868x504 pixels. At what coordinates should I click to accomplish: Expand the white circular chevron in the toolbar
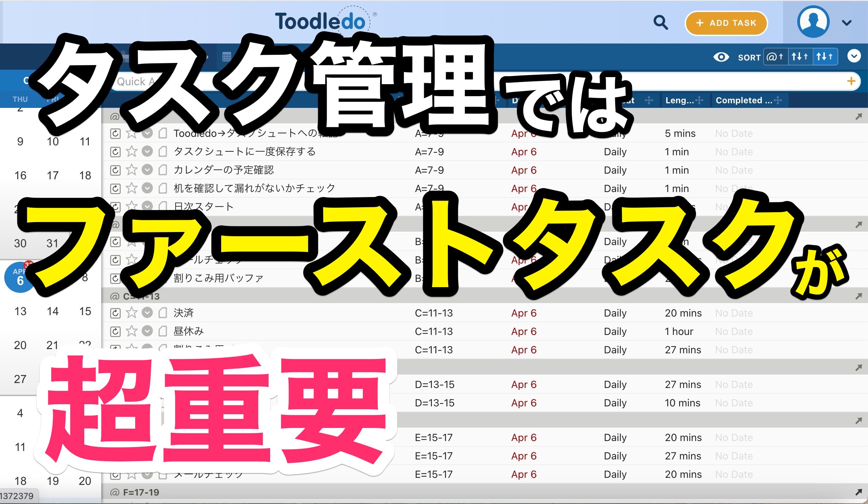coord(854,56)
